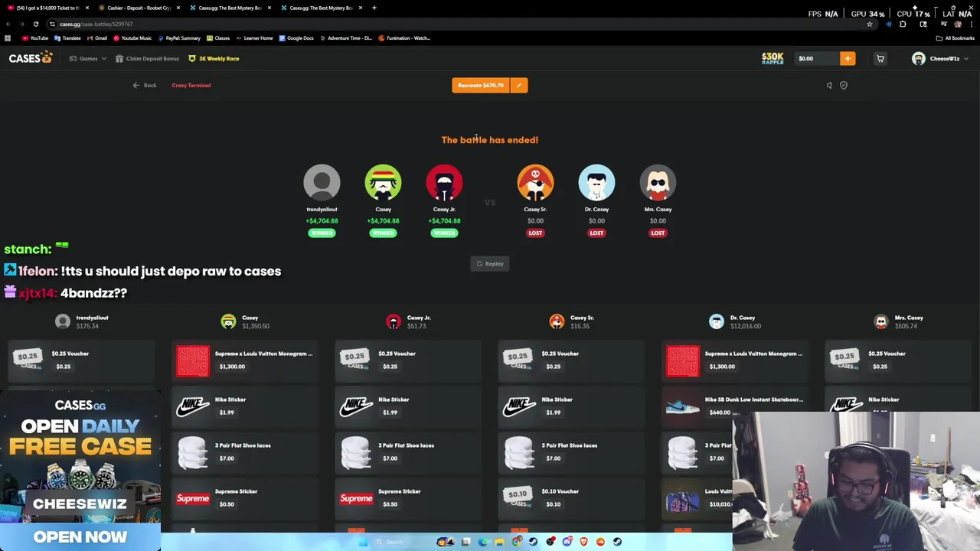
Task: Open the shopping cart
Action: (x=880, y=58)
